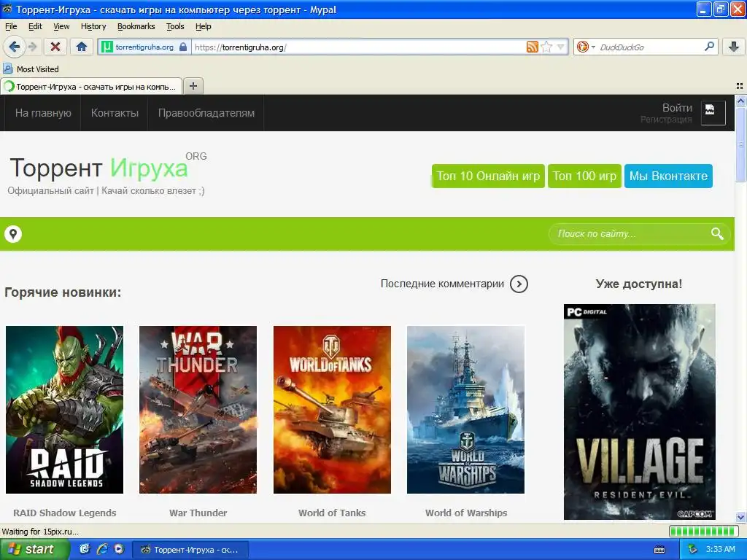Open the Help menu
The image size is (747, 560).
(204, 26)
